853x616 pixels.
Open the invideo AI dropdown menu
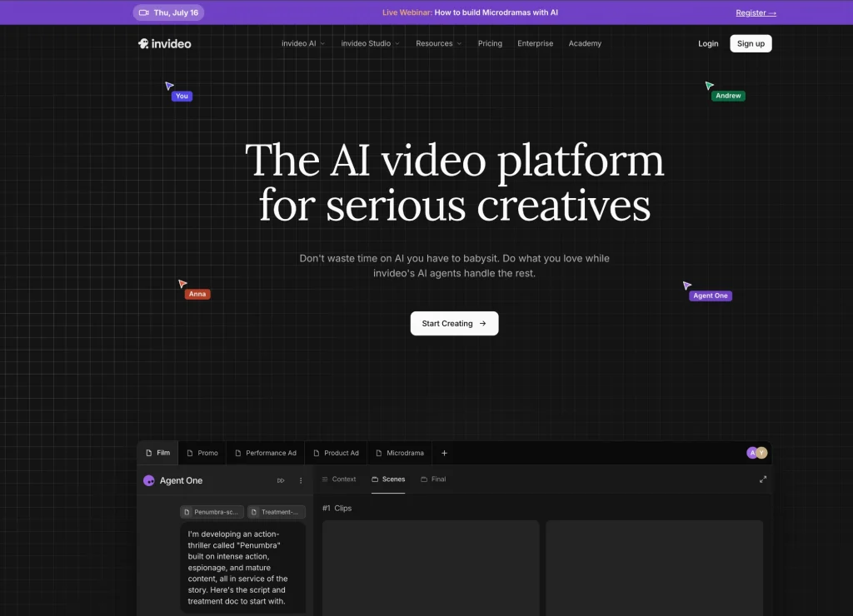tap(303, 43)
